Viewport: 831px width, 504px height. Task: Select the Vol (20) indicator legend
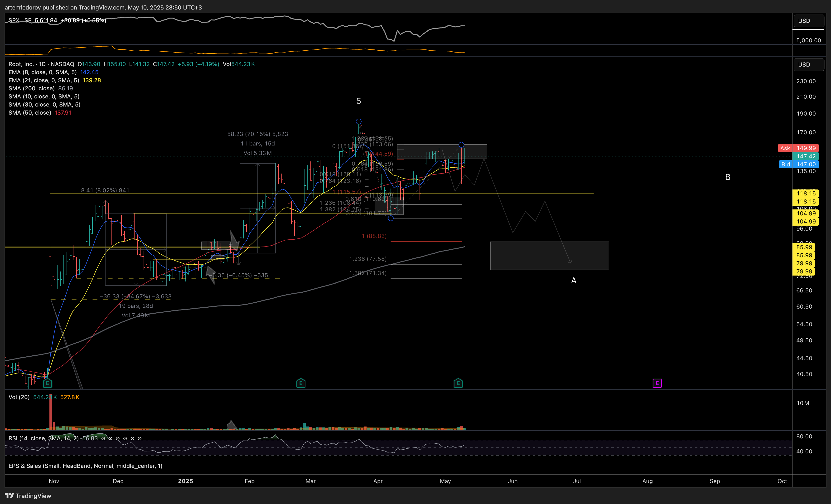tap(19, 397)
